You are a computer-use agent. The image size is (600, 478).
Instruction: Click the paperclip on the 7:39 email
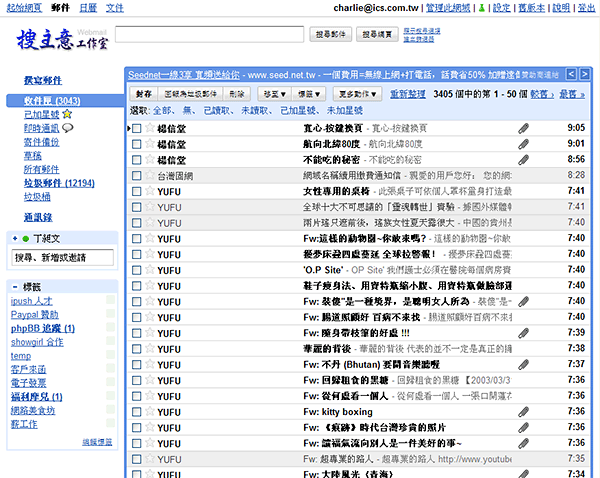pyautogui.click(x=523, y=333)
